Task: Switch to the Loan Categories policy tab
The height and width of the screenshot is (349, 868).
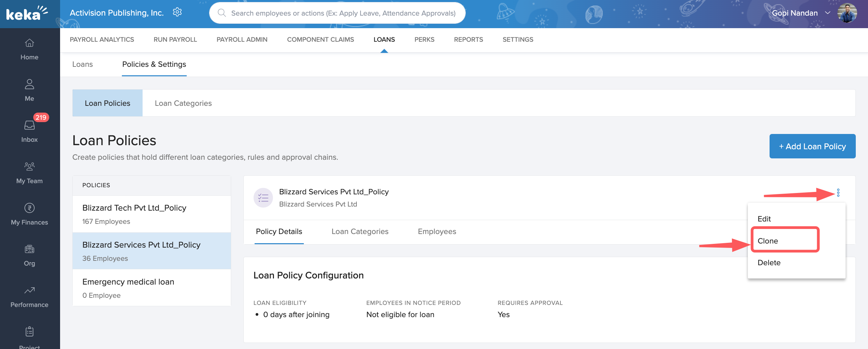Action: tap(360, 231)
